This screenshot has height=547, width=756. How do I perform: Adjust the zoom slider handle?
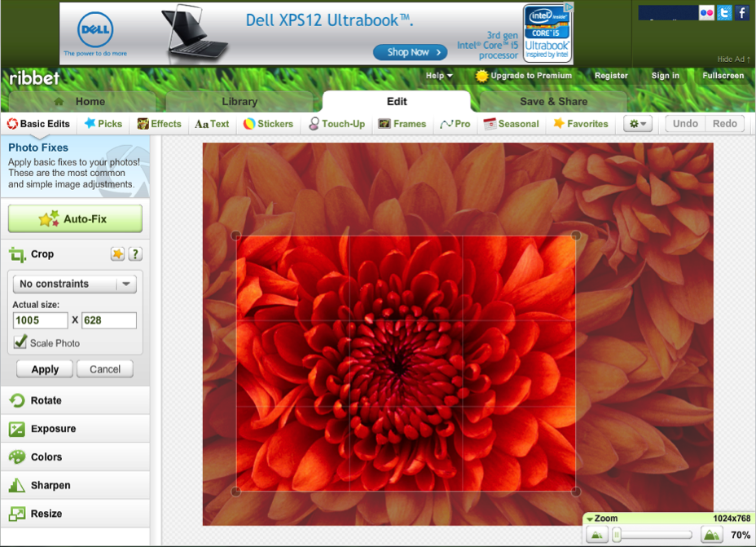point(618,535)
